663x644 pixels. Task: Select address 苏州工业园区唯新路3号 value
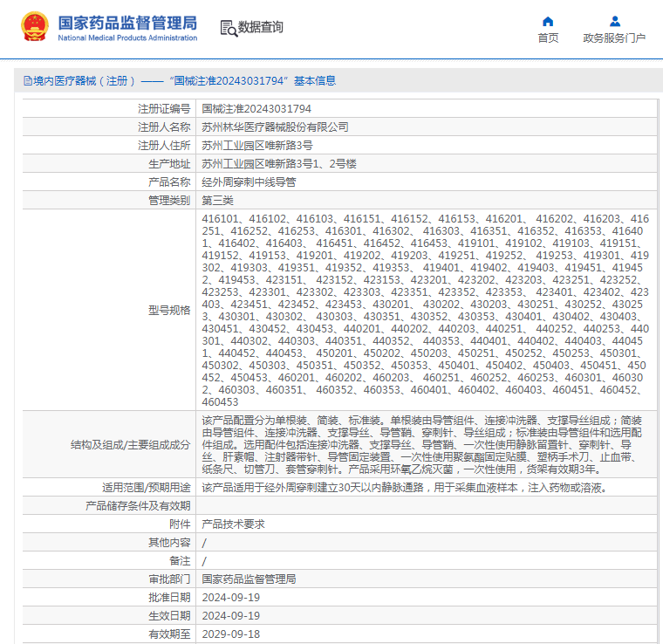(257, 146)
